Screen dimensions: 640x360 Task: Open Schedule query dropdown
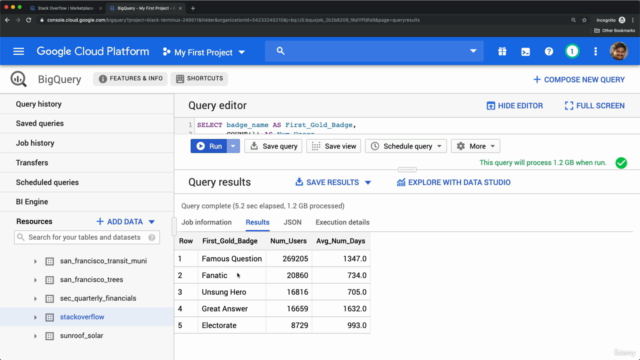point(406,146)
